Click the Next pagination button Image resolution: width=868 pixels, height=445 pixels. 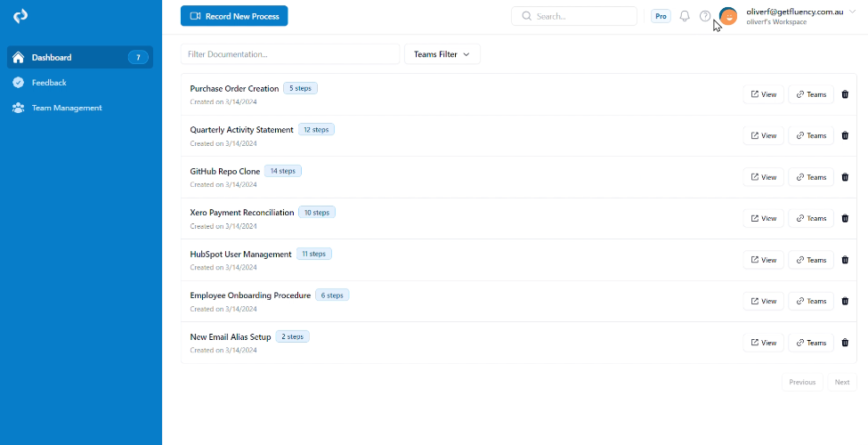(x=842, y=382)
